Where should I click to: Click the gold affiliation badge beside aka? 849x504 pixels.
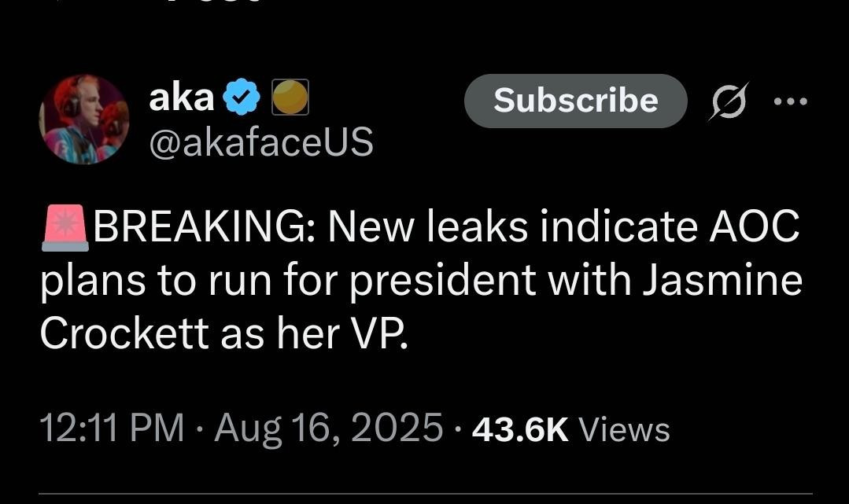pos(290,98)
